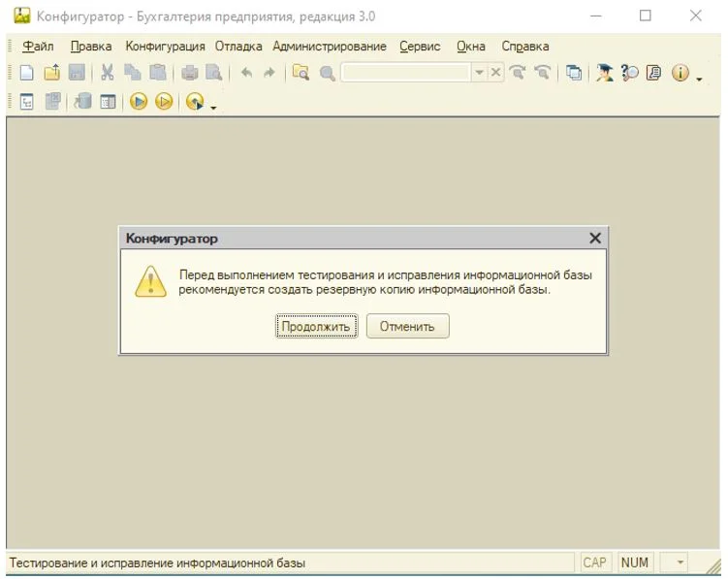Click the Help contents book icon
This screenshot has height=579, width=728.
click(x=654, y=73)
